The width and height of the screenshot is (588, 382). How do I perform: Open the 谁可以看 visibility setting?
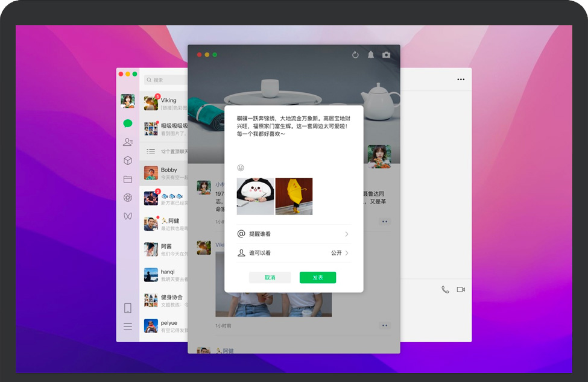tap(293, 253)
